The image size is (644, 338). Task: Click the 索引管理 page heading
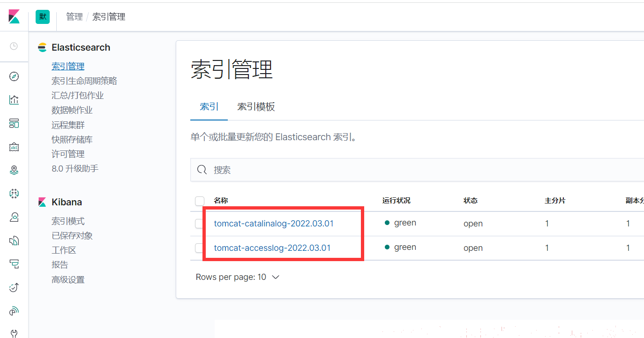[x=232, y=70]
